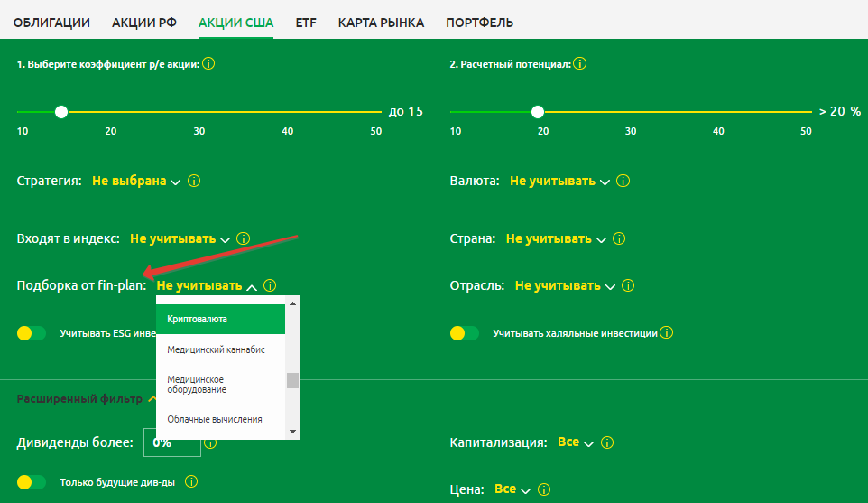Open the Стратегия dropdown
This screenshot has height=503, width=868.
(136, 182)
